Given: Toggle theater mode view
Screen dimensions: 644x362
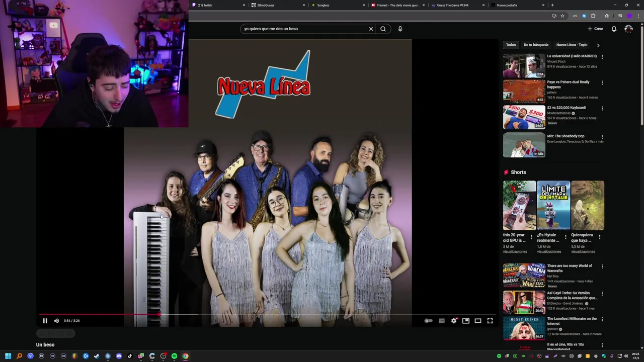Looking at the screenshot, I should [478, 321].
